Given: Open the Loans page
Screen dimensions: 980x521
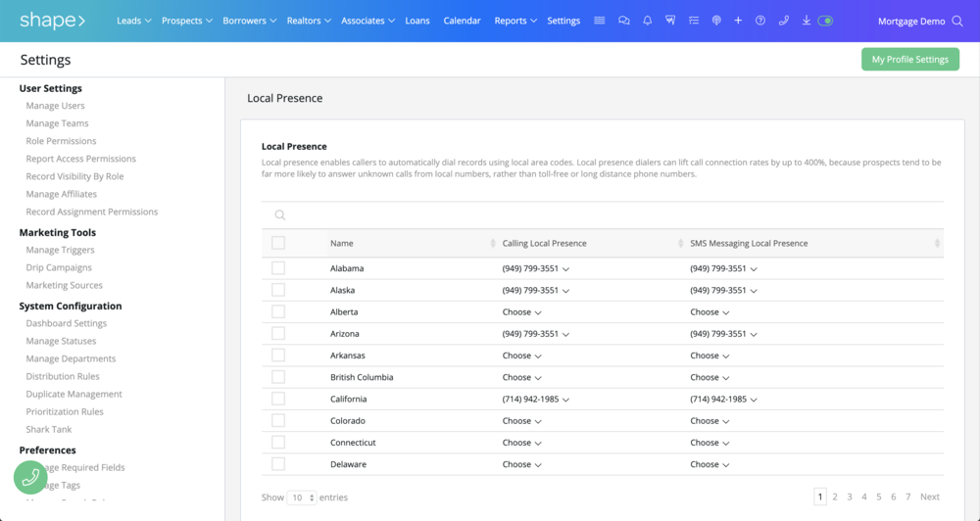Looking at the screenshot, I should click(417, 21).
